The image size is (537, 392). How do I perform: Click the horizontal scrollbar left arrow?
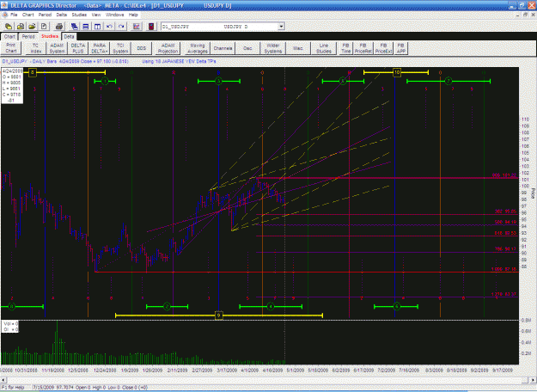click(x=3, y=380)
